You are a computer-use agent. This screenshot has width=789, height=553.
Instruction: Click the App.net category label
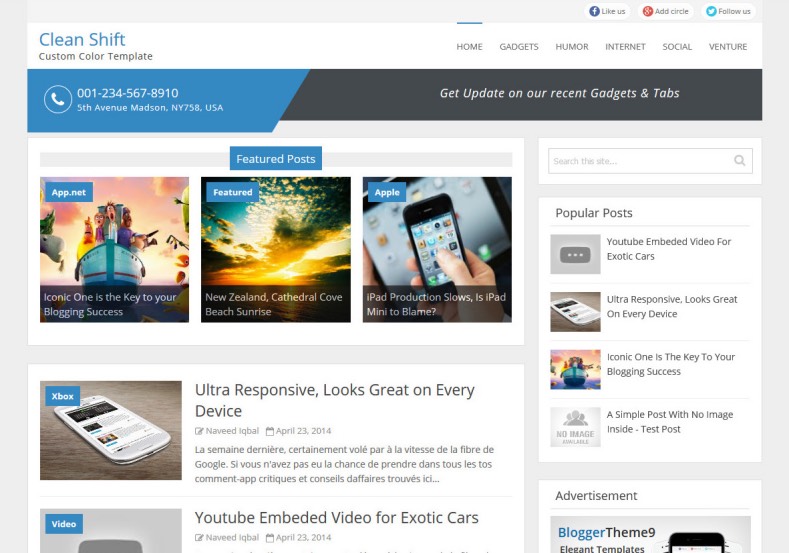[69, 192]
